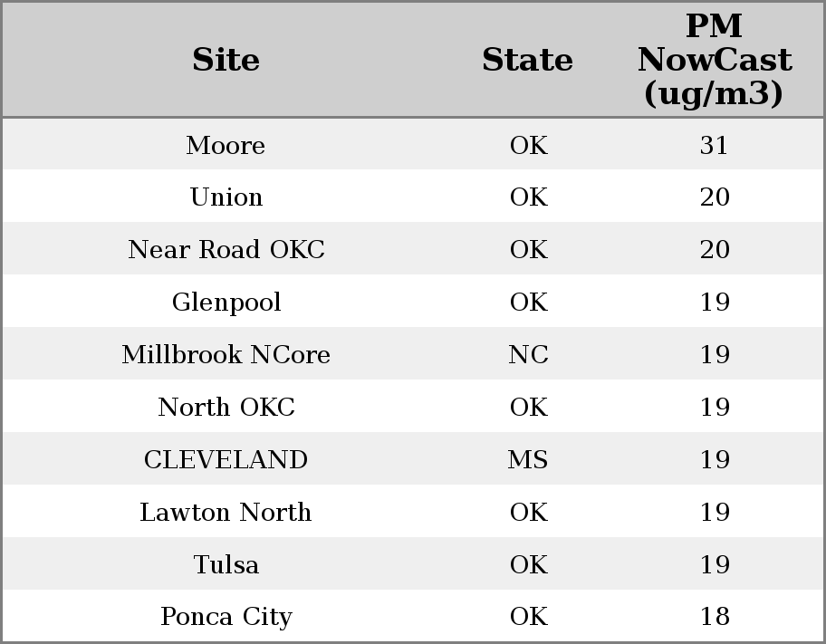Select the North OKC entry
826x644 pixels.
(x=226, y=408)
